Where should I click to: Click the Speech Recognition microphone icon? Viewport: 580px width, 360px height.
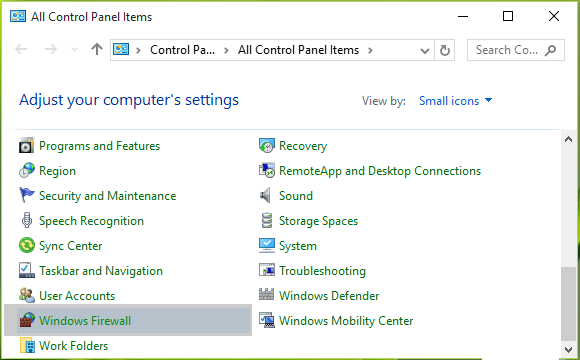[x=27, y=221]
